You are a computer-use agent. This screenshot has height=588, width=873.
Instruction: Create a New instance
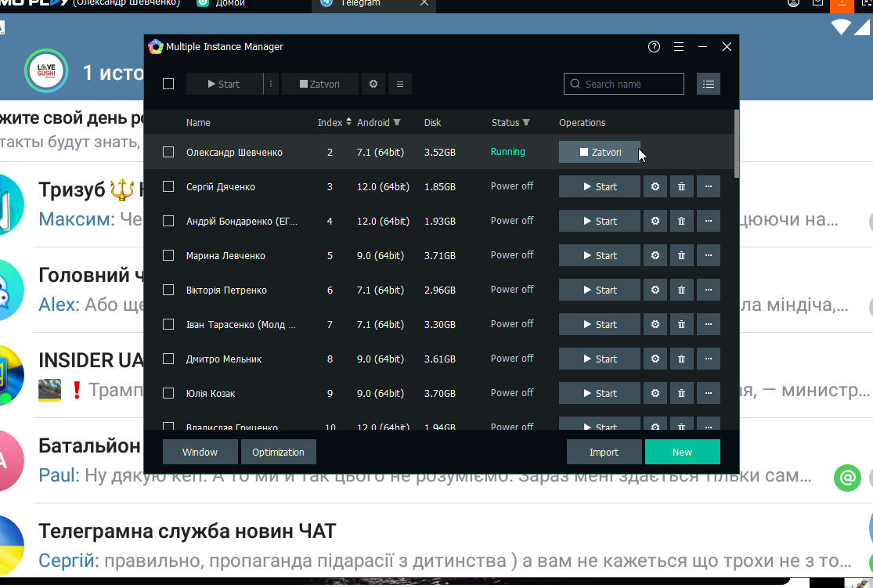click(x=683, y=452)
